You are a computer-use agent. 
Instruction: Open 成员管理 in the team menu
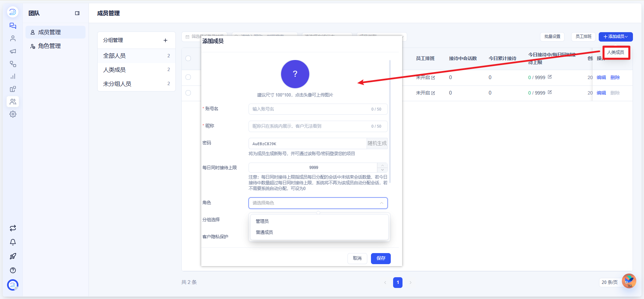point(56,32)
